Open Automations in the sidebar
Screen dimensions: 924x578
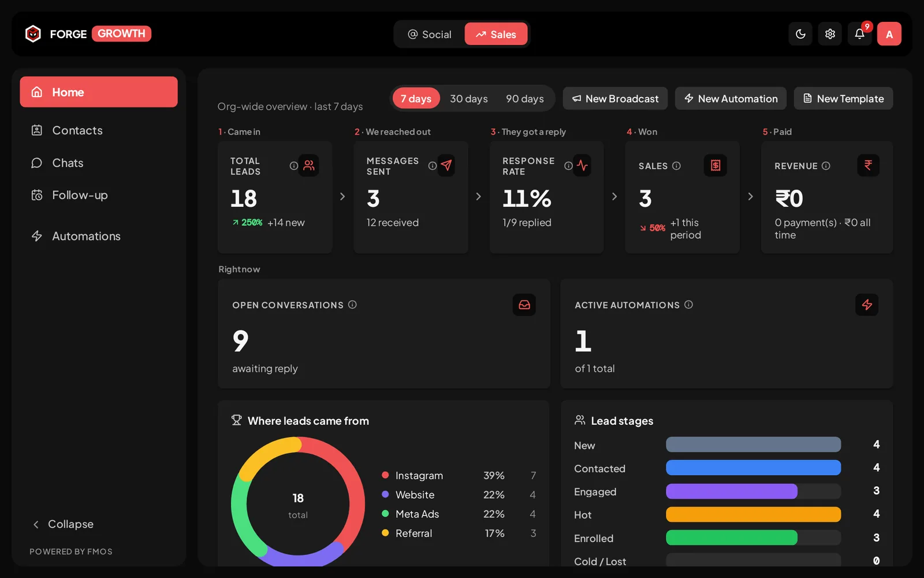(x=99, y=236)
